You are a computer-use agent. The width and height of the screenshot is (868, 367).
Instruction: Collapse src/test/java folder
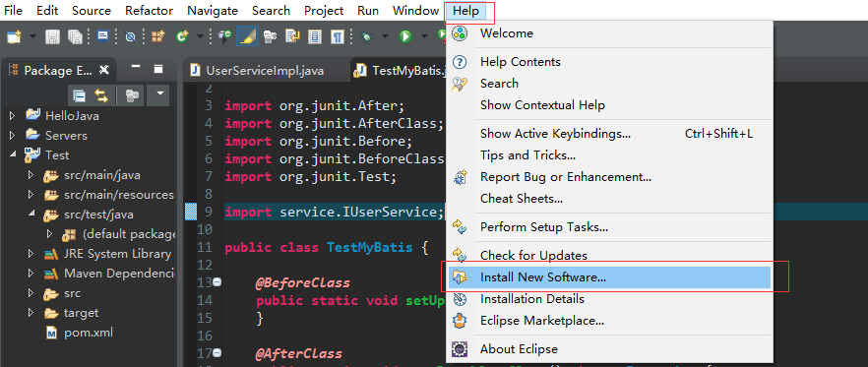click(x=31, y=214)
